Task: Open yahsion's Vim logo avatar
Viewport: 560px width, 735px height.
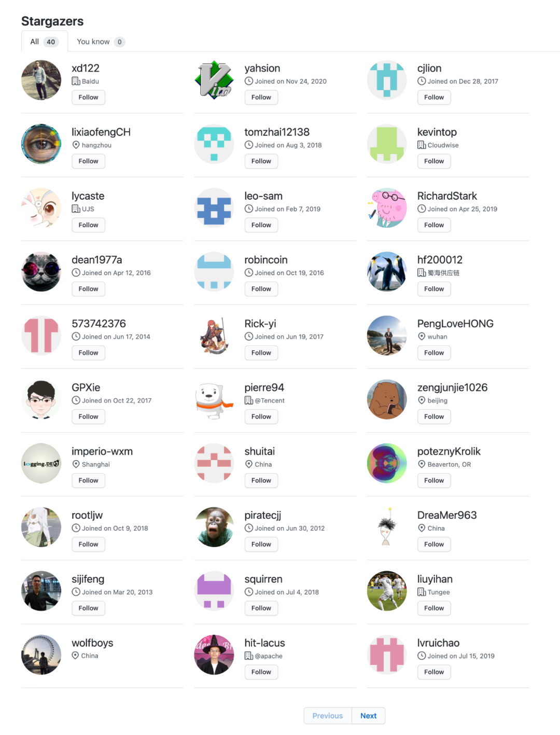Action: pyautogui.click(x=214, y=80)
